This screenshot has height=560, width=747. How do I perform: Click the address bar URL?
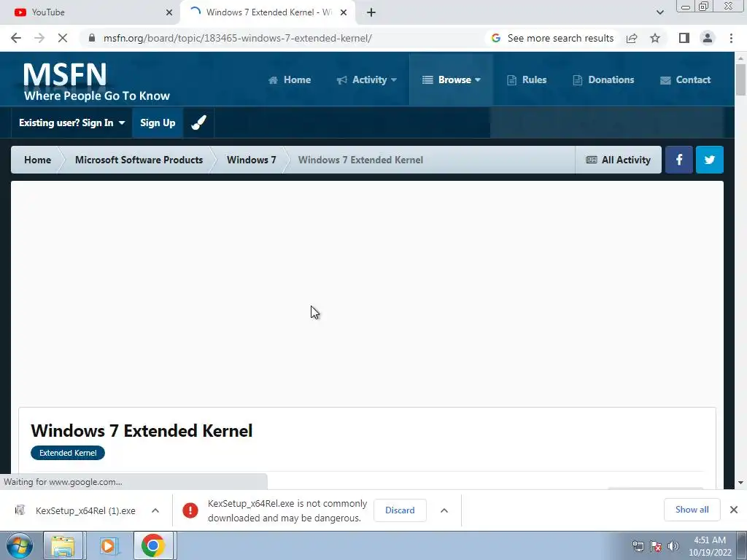[237, 38]
